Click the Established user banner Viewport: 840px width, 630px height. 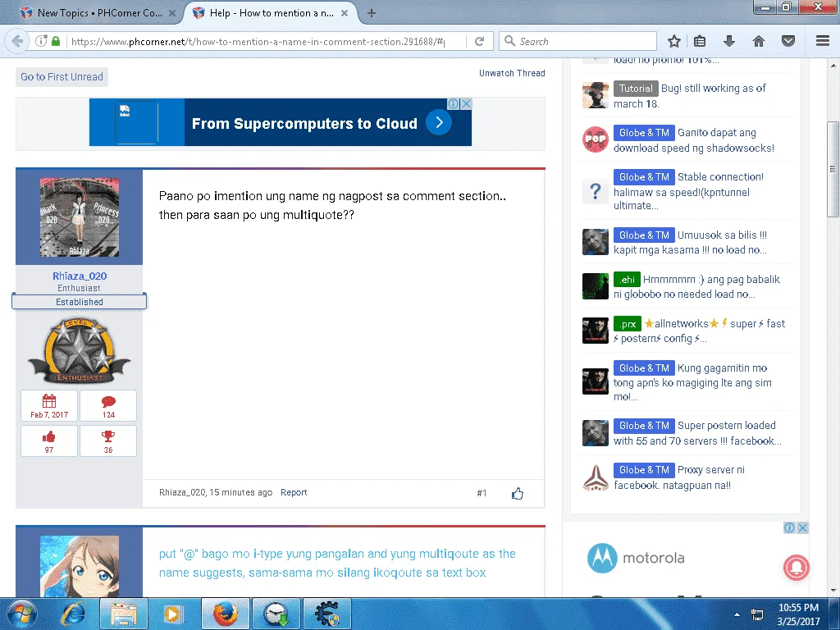pos(80,302)
